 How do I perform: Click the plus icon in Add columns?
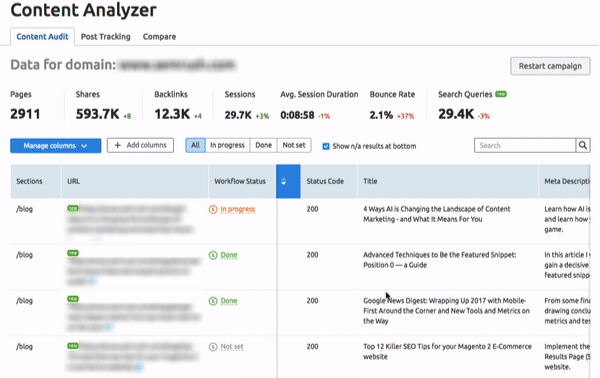[x=118, y=145]
